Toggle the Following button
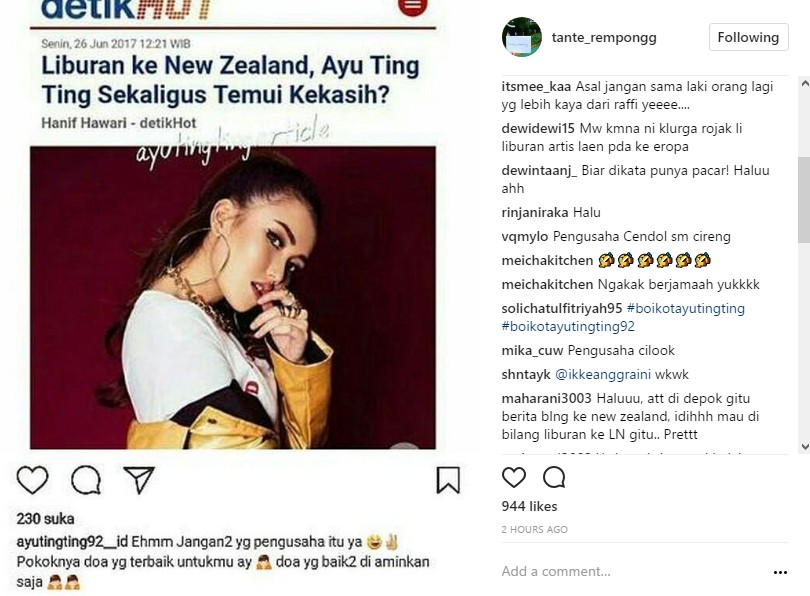This screenshot has width=810, height=596. click(x=748, y=37)
